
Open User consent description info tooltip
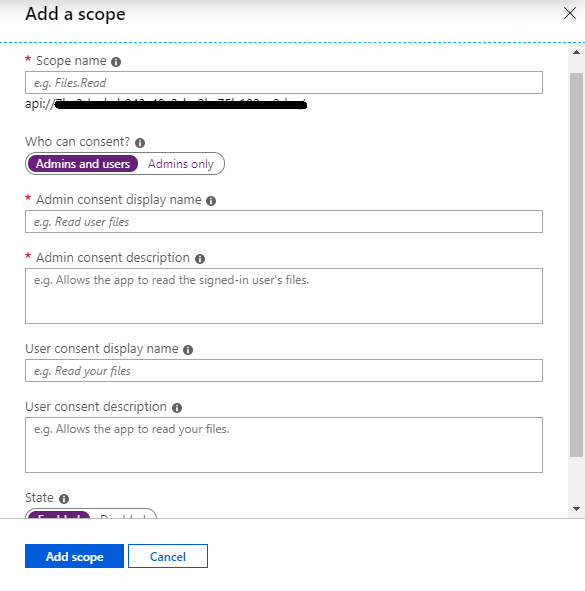(x=177, y=408)
